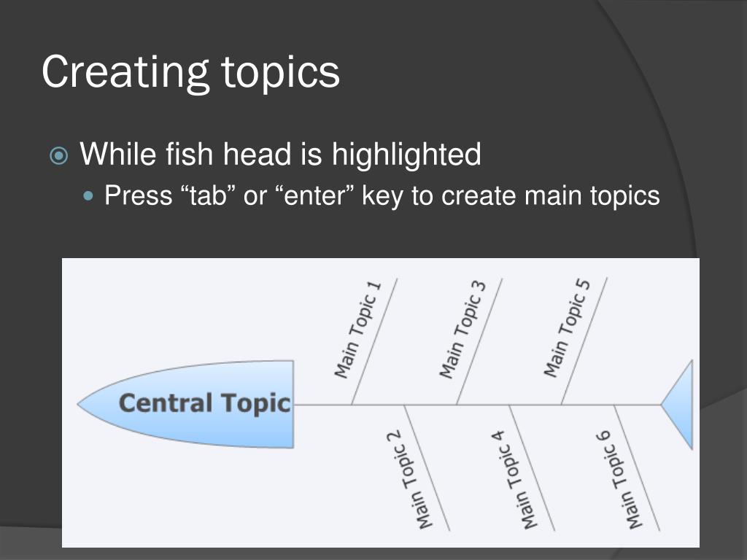The image size is (747, 560).
Task: Select the Main Topic 5 label
Action: click(568, 330)
